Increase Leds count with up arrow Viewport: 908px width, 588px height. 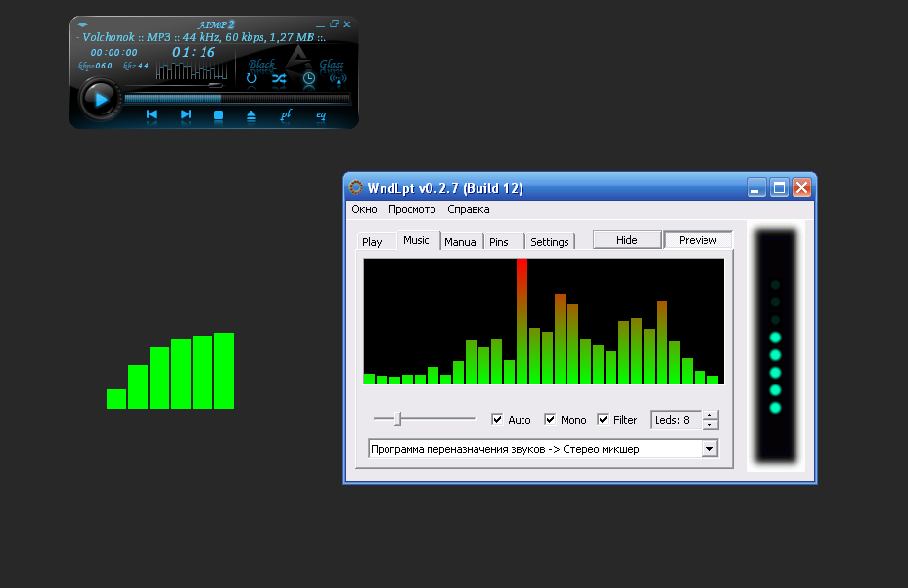pos(710,415)
